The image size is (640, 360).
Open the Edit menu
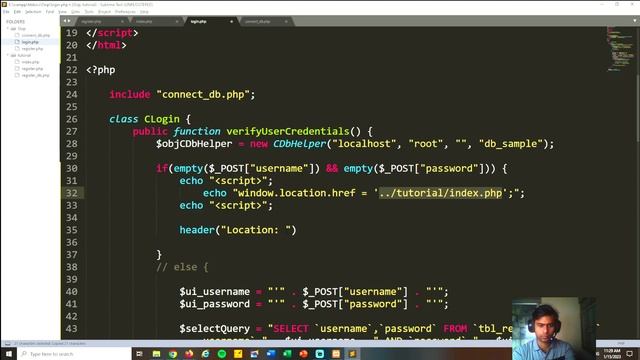[17, 12]
